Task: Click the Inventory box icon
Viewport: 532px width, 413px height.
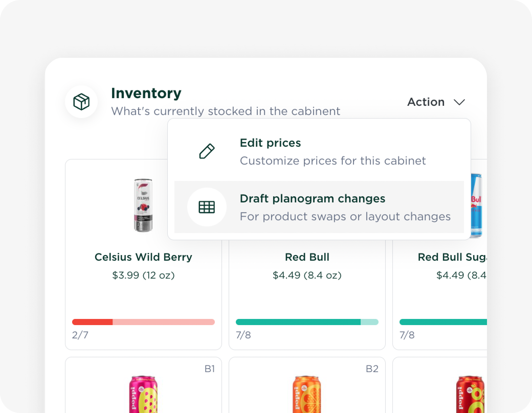Action: point(81,102)
